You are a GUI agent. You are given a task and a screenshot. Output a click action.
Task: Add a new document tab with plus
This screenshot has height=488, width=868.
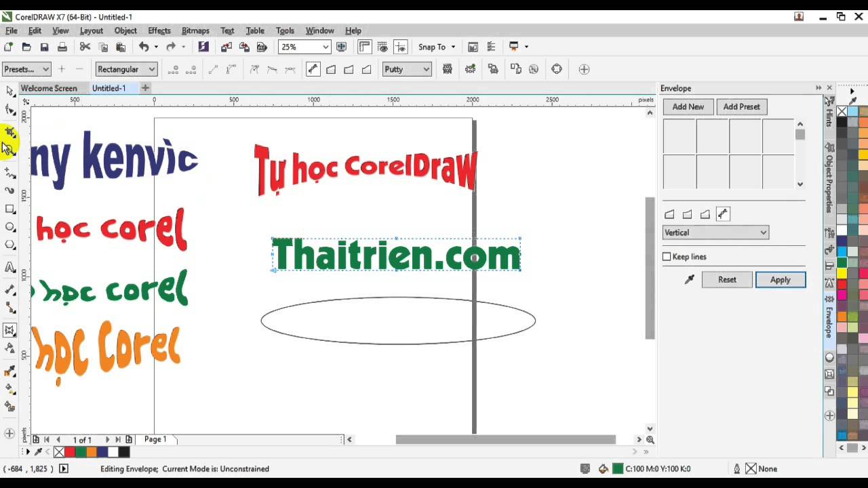point(145,88)
